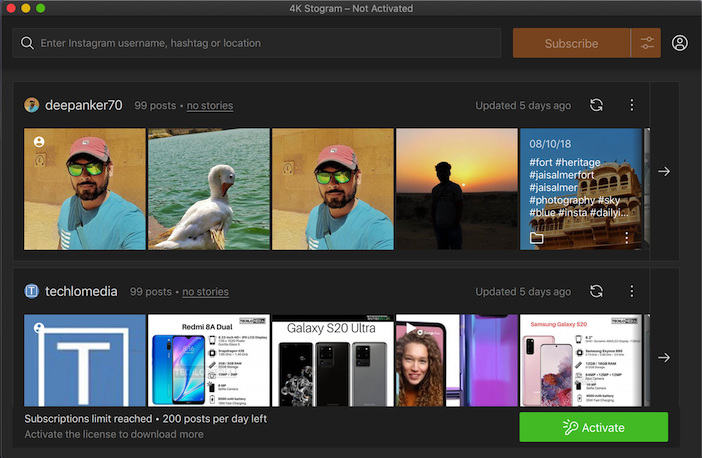Screen dimensions: 702x458
Task: Open the Jaisalmer fort post dated 08/10/18
Action: pyautogui.click(x=581, y=189)
